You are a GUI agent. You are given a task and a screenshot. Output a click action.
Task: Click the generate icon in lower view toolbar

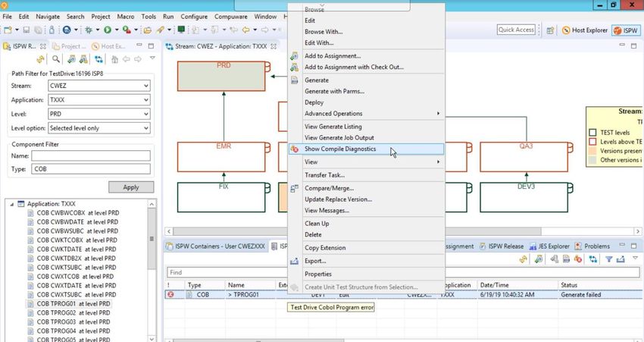pyautogui.click(x=566, y=259)
